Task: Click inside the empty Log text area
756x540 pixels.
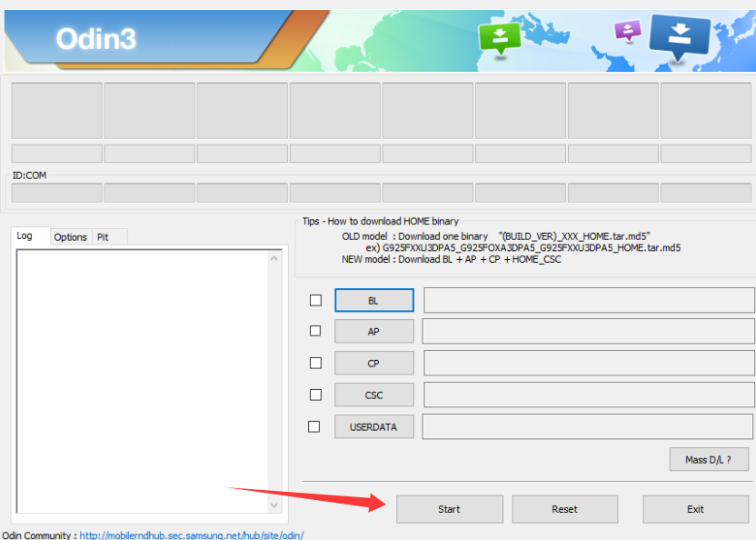Action: point(143,381)
